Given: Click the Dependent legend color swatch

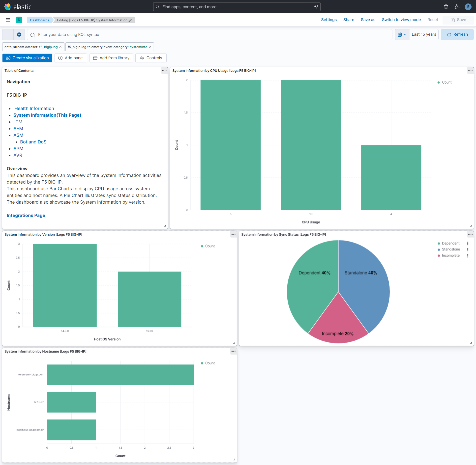Looking at the screenshot, I should (439, 243).
